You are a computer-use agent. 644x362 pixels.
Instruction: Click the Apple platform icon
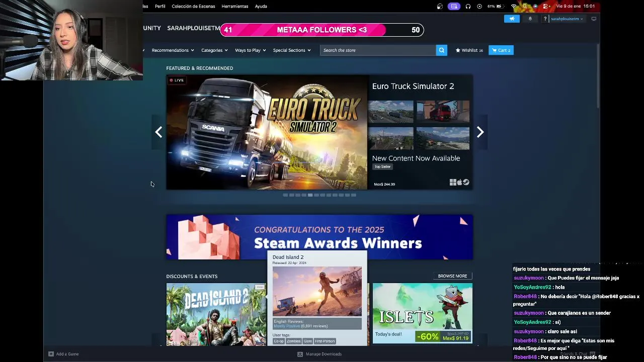click(459, 183)
